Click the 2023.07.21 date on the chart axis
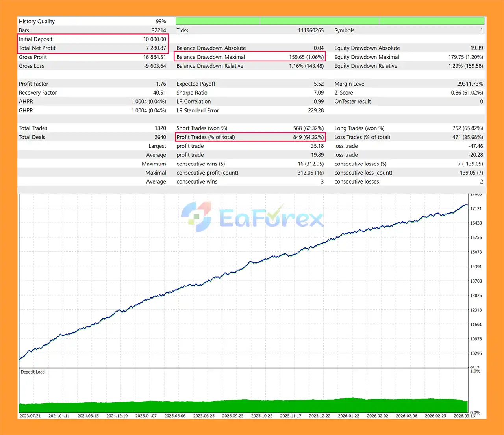The width and height of the screenshot is (504, 435). [x=30, y=416]
